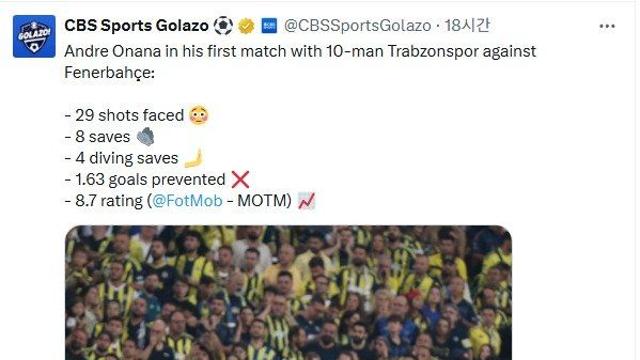
Task: Open the tweet via 18시간 timestamp
Action: [x=467, y=25]
